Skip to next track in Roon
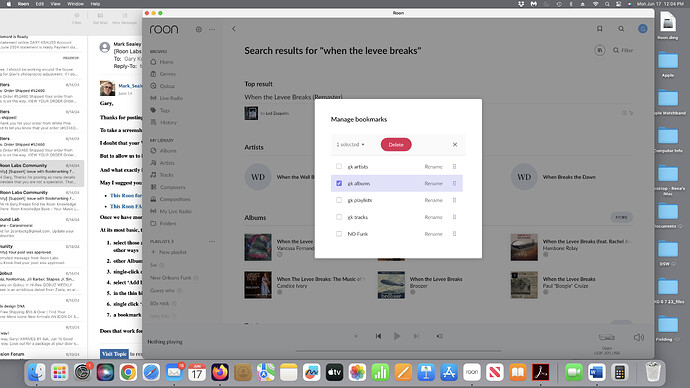 pyautogui.click(x=416, y=336)
